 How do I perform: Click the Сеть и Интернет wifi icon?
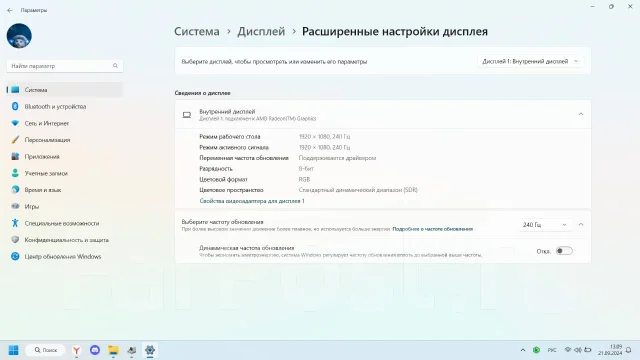[16, 123]
